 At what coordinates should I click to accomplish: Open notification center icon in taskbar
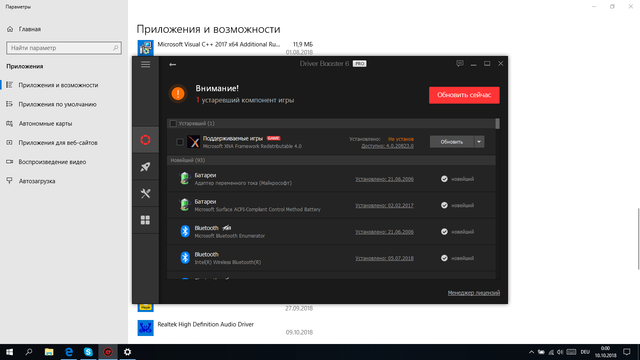coord(627,352)
